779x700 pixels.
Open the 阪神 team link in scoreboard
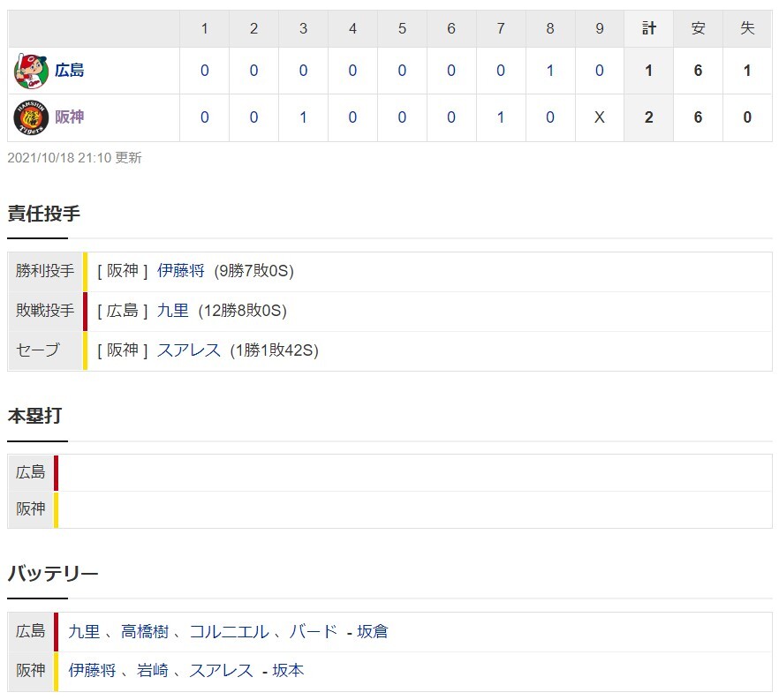[x=70, y=117]
